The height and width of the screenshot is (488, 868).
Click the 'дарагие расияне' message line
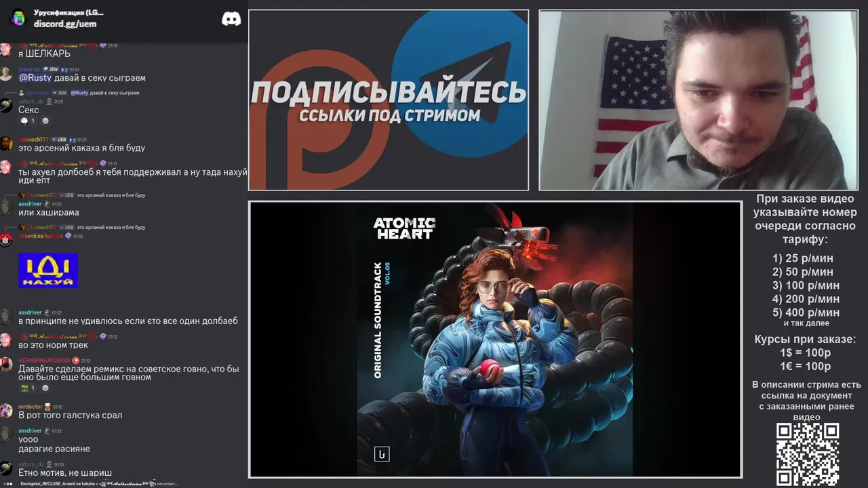point(54,449)
